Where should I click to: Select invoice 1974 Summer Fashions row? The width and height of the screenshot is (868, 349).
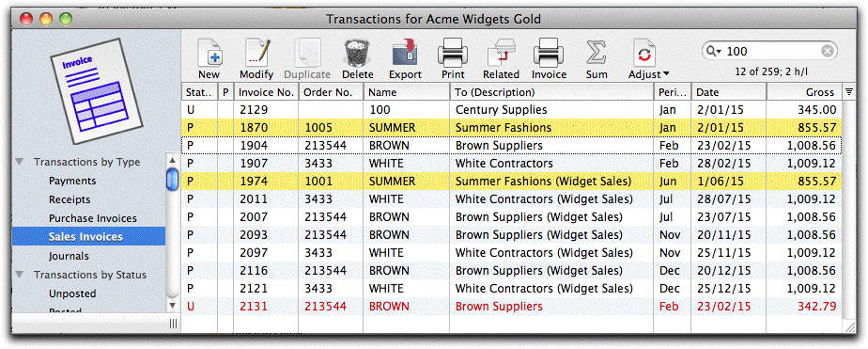point(511,182)
